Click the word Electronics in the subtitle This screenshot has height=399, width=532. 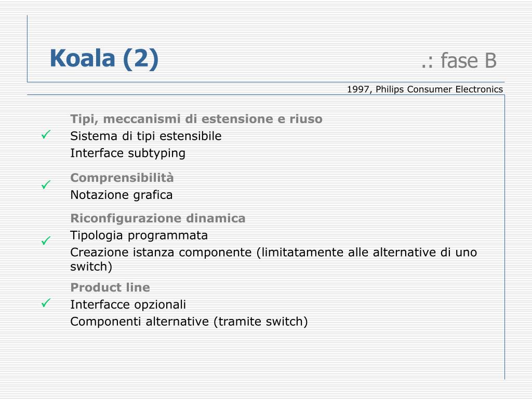pos(479,89)
